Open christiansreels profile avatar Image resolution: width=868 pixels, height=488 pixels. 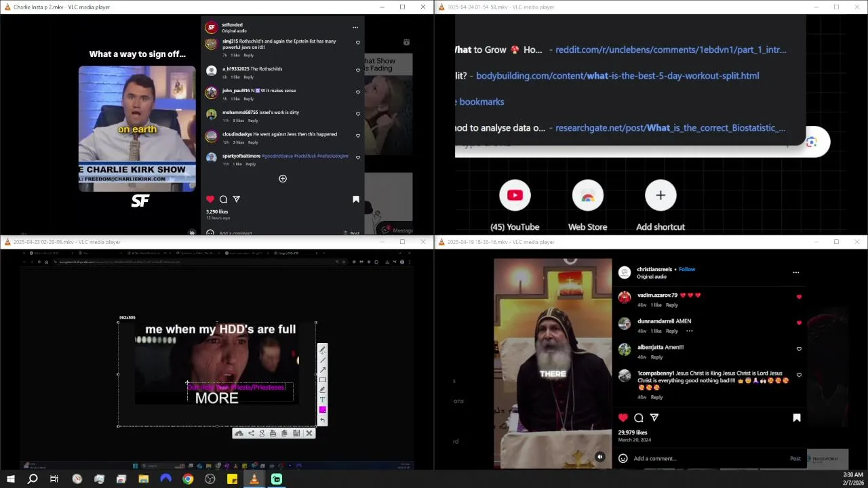pyautogui.click(x=624, y=272)
